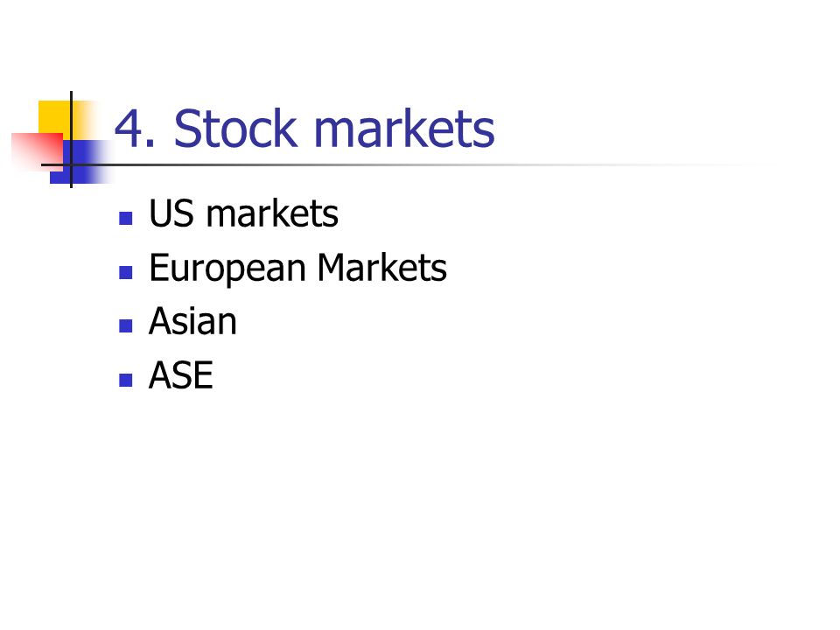Select the bullet marker beside US markets

click(x=125, y=218)
